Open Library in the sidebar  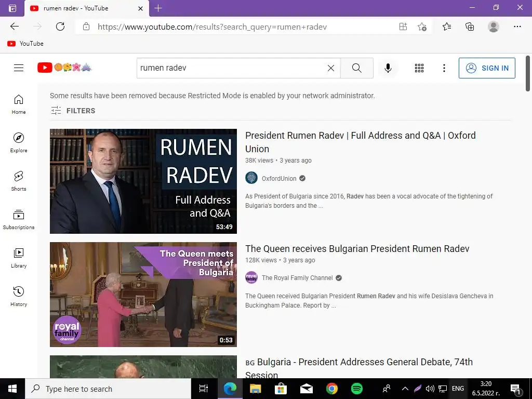point(19,258)
